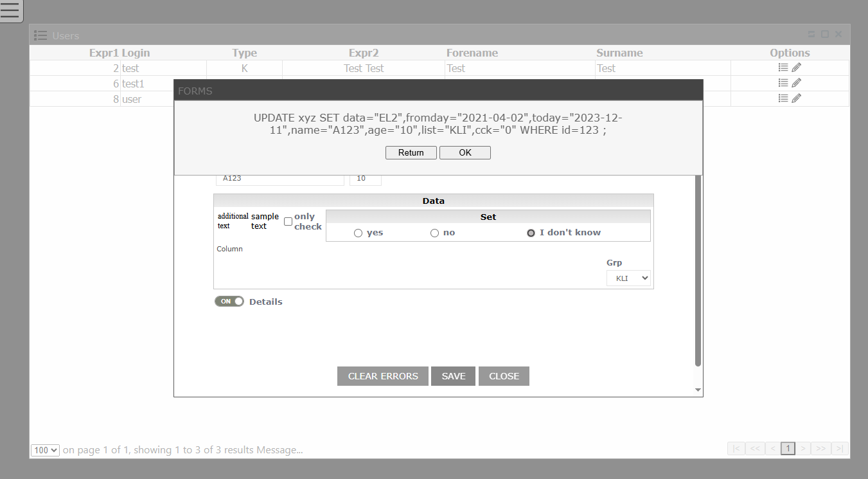Click edit pencil icon in row test
The image size is (868, 479).
click(797, 68)
